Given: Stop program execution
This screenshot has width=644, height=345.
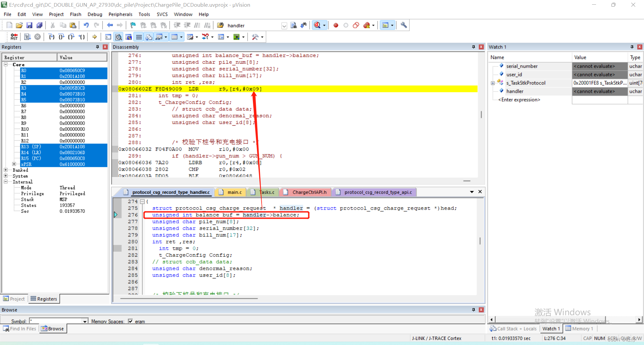Looking at the screenshot, I should 38,37.
